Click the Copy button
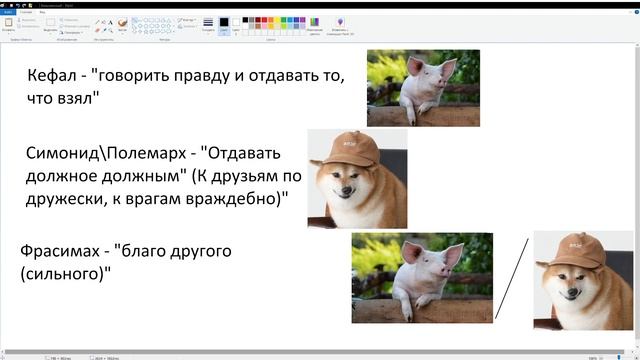Image resolution: width=640 pixels, height=360 pixels. pyautogui.click(x=29, y=27)
